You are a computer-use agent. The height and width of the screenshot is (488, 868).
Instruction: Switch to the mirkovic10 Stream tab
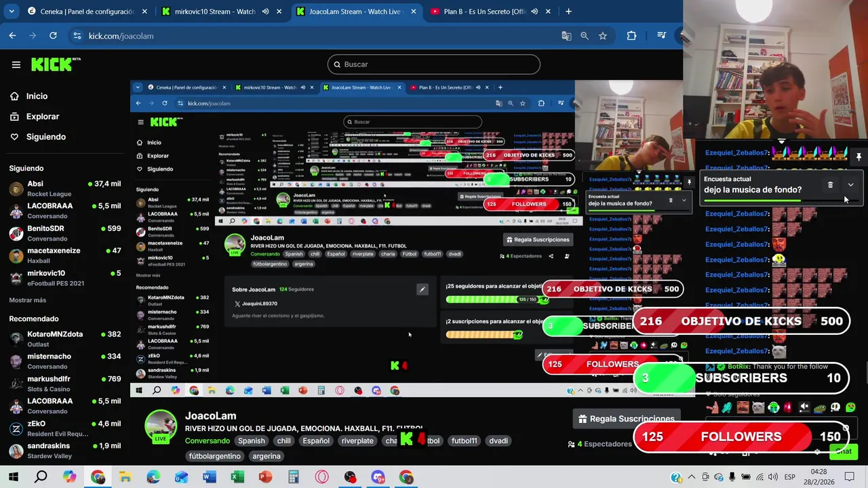[213, 12]
